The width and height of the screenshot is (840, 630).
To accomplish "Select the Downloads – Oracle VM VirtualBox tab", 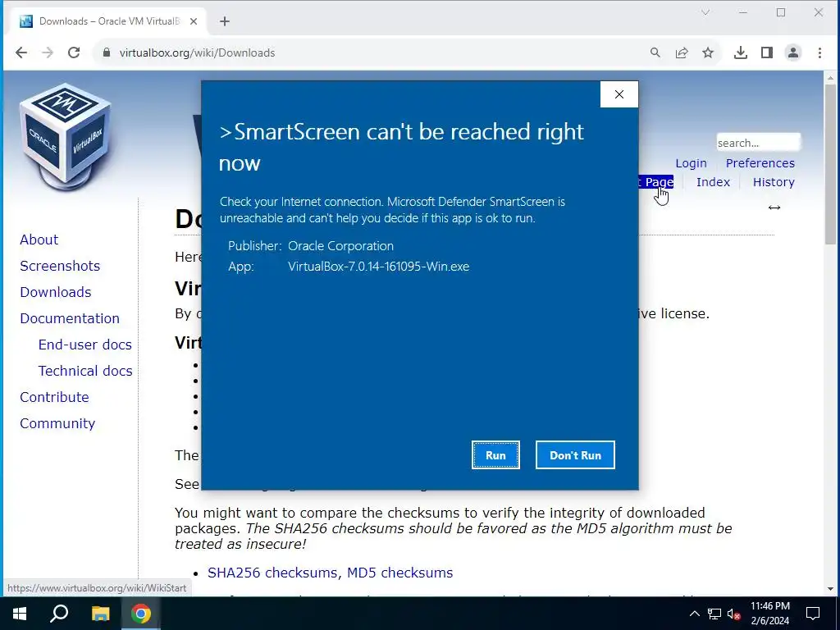I will pos(108,21).
